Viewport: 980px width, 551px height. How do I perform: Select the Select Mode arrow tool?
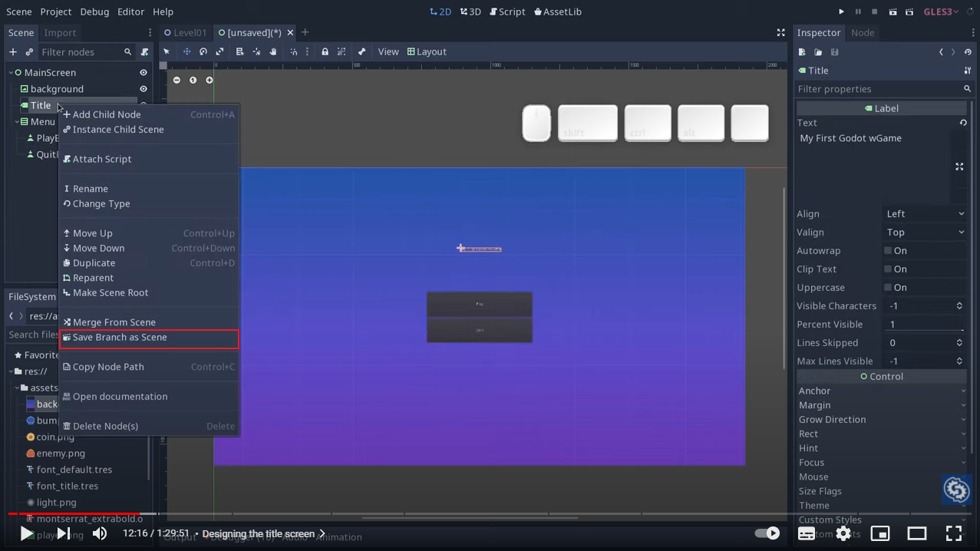pos(167,51)
